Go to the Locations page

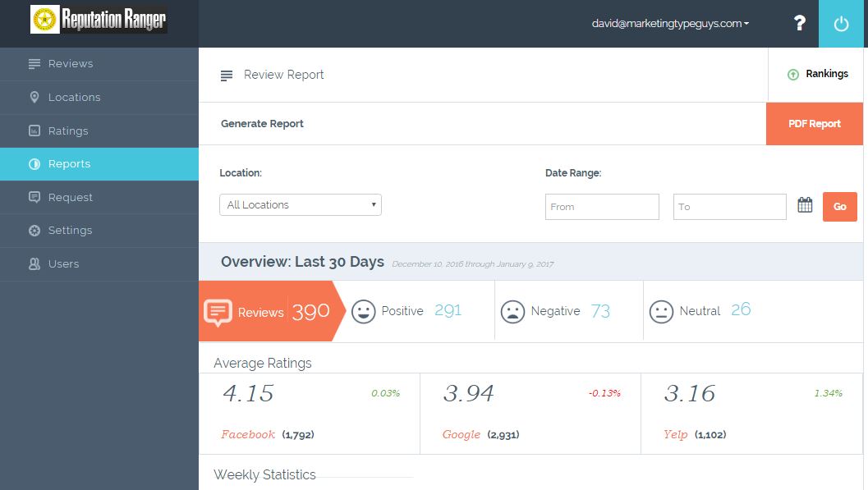click(x=99, y=98)
